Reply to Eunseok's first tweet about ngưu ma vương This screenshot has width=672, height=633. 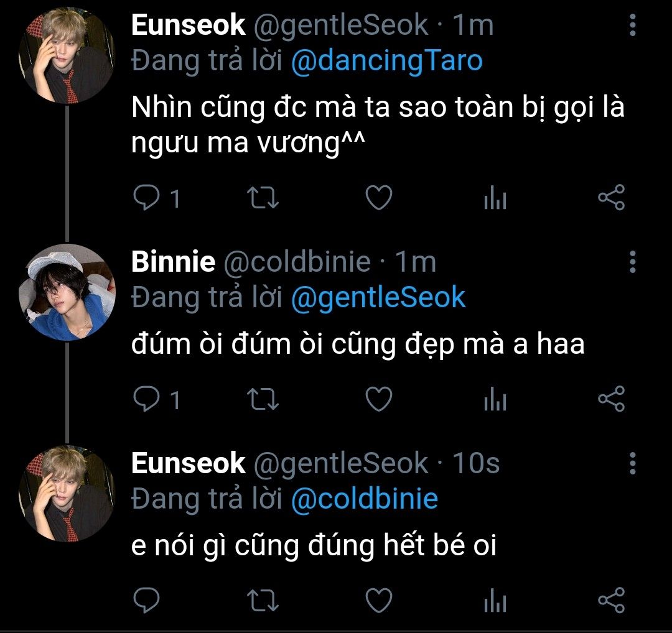[x=147, y=198]
